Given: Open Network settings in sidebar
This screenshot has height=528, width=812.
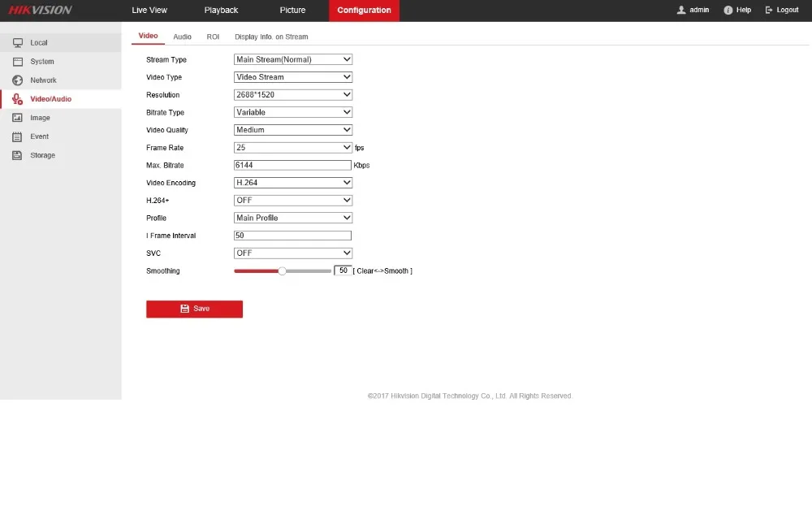Looking at the screenshot, I should click(61, 80).
